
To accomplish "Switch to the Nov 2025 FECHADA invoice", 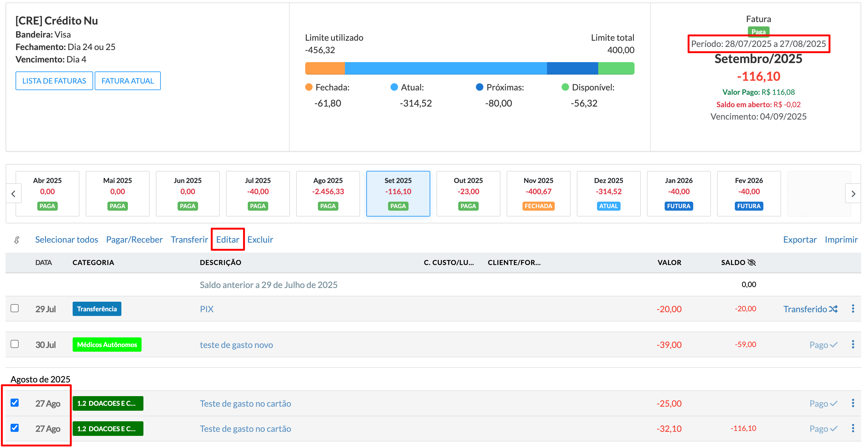I will click(x=538, y=193).
